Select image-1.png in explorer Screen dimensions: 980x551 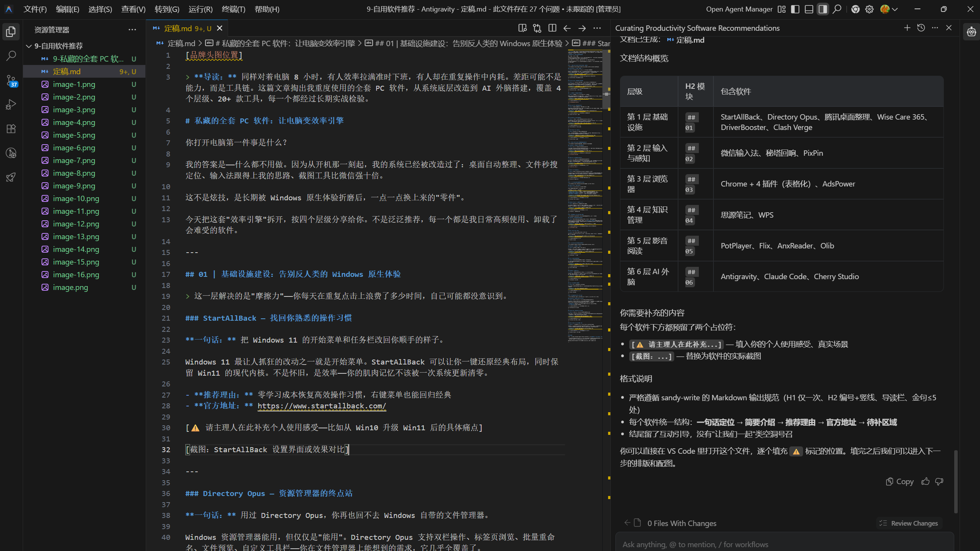click(84, 84)
